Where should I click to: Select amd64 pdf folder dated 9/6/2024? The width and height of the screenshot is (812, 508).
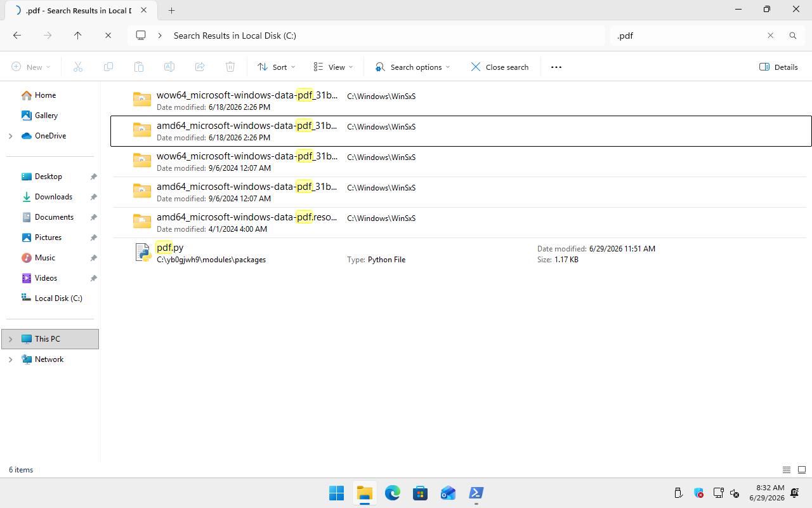click(x=461, y=192)
